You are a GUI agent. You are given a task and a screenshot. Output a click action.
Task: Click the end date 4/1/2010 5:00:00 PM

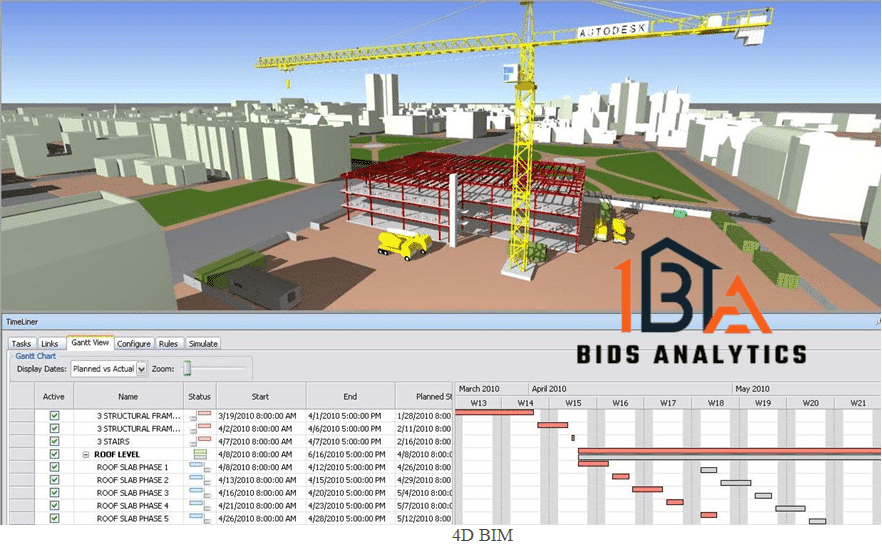(345, 416)
